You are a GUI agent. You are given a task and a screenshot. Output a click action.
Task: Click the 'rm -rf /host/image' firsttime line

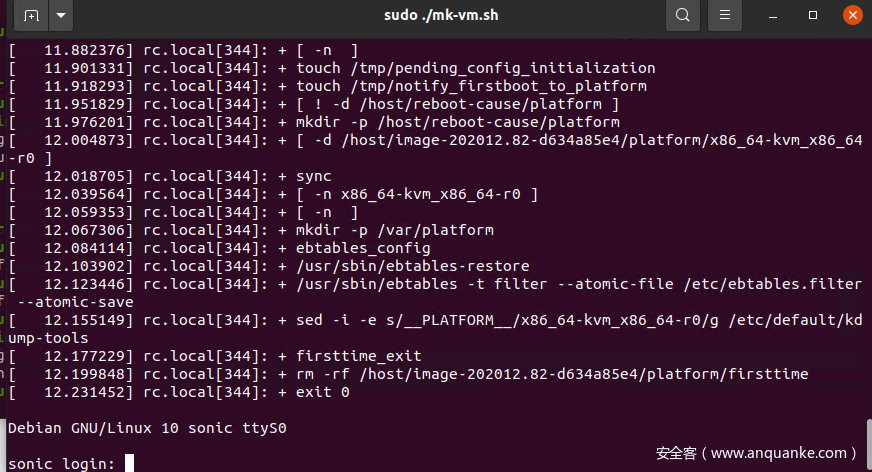(552, 374)
